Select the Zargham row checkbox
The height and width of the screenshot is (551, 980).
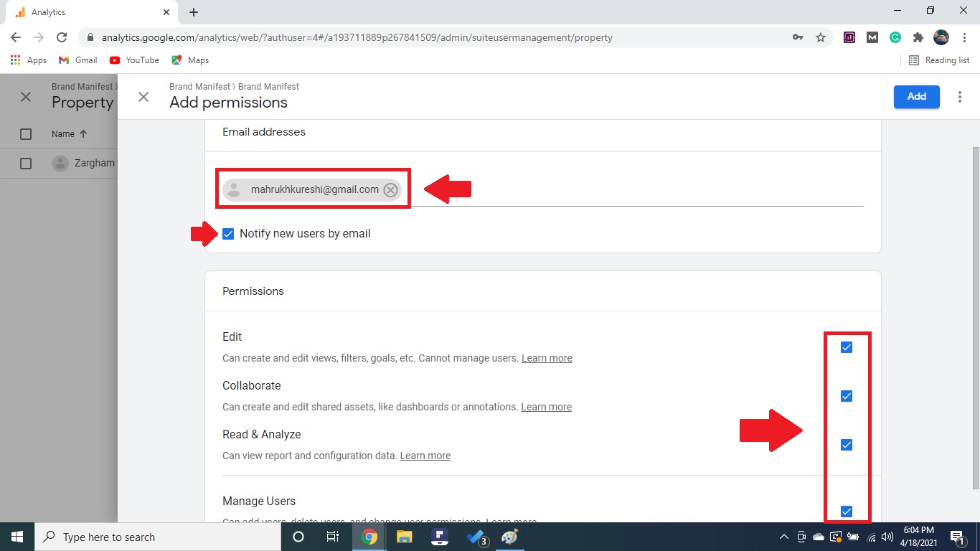(26, 164)
